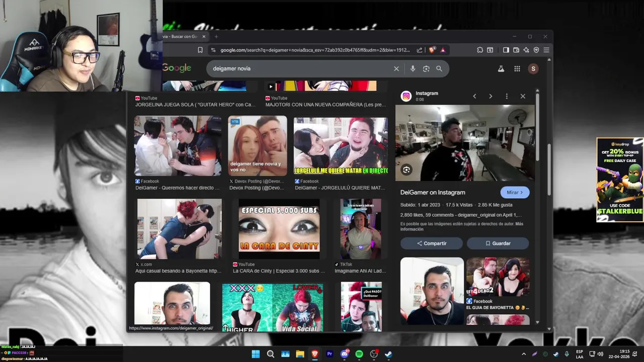Open Brave VPN shield icon
This screenshot has width=644, height=362.
tap(536, 50)
